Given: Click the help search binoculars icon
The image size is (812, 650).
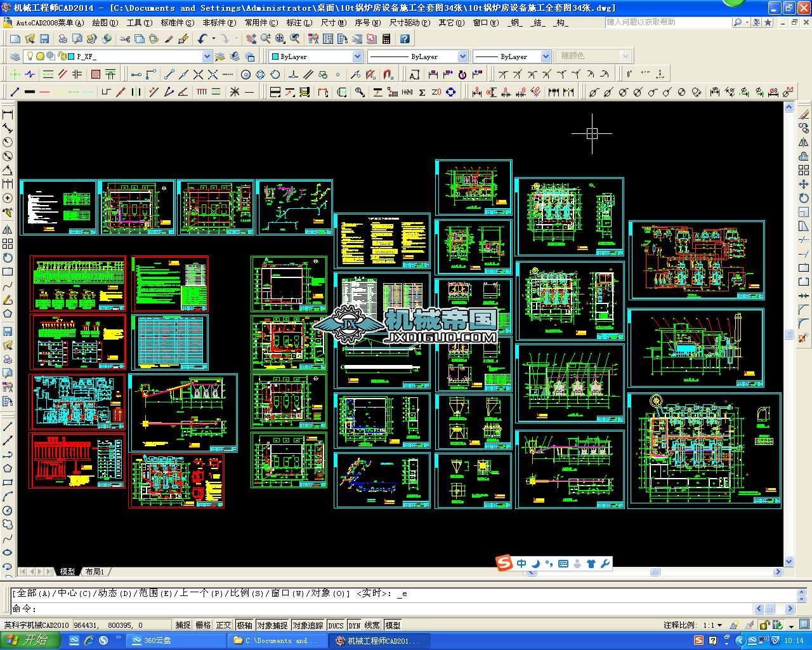Looking at the screenshot, I should click(738, 22).
